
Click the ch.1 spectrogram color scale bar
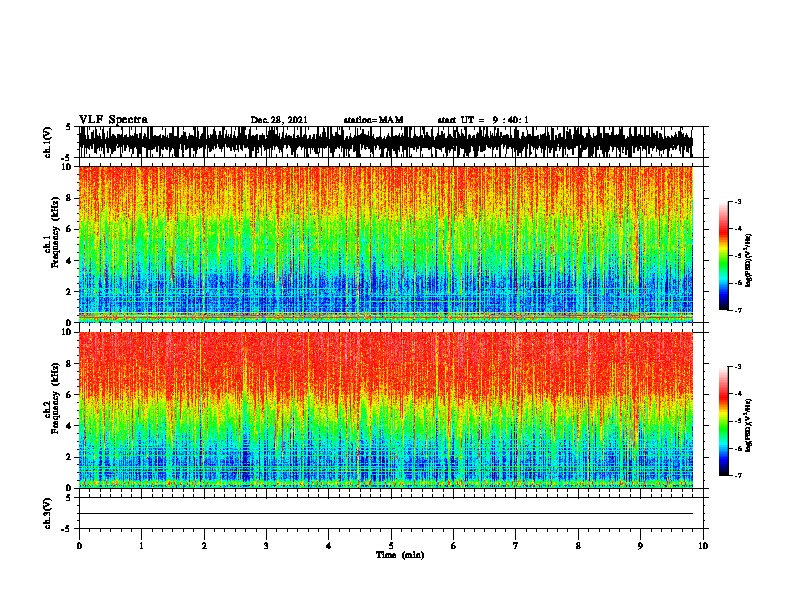click(724, 256)
